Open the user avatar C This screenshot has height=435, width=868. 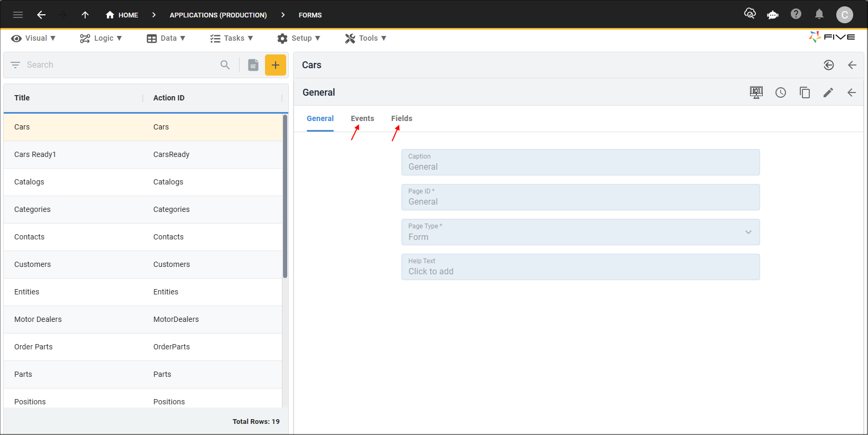coord(844,15)
